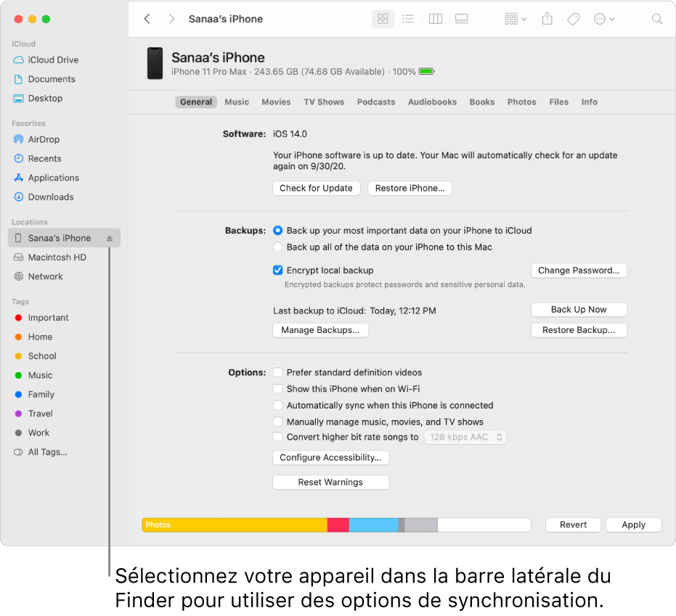Screen dimensions: 676x616
Task: Switch to gallery view
Action: [x=461, y=19]
